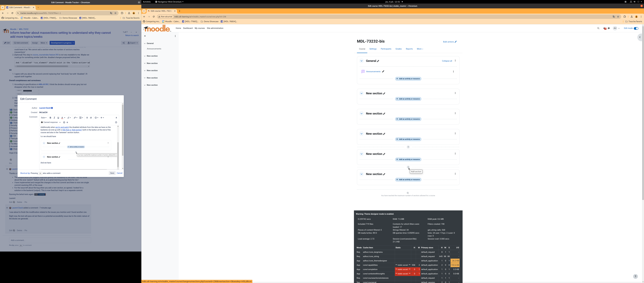Open the Activités overview in top bar
Screen dimensions: 644x283
(x=147, y=2)
